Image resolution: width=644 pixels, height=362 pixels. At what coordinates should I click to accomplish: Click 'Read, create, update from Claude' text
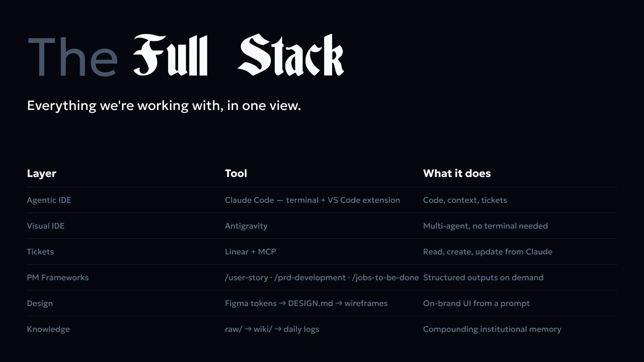click(488, 252)
